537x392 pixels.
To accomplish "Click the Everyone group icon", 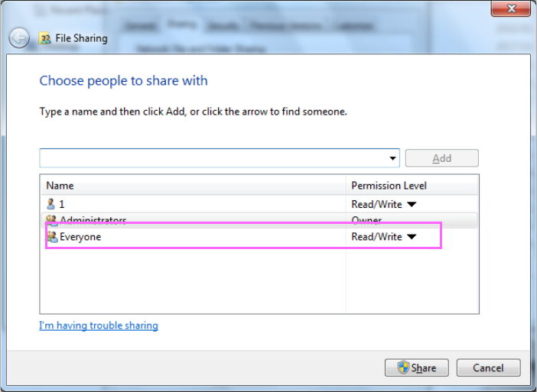I will [x=52, y=237].
